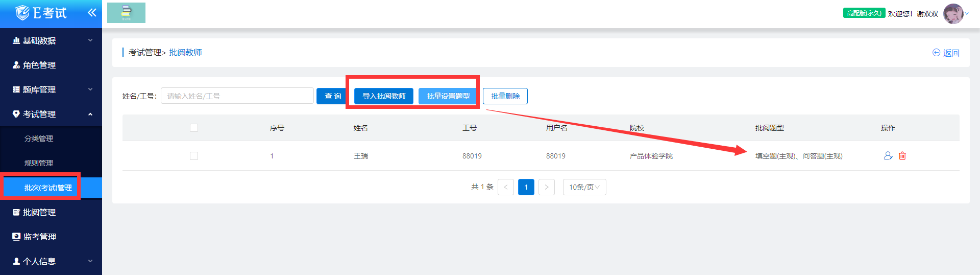Screen dimensions: 980x275
Task: Click the E考试 logo
Action: pos(41,13)
